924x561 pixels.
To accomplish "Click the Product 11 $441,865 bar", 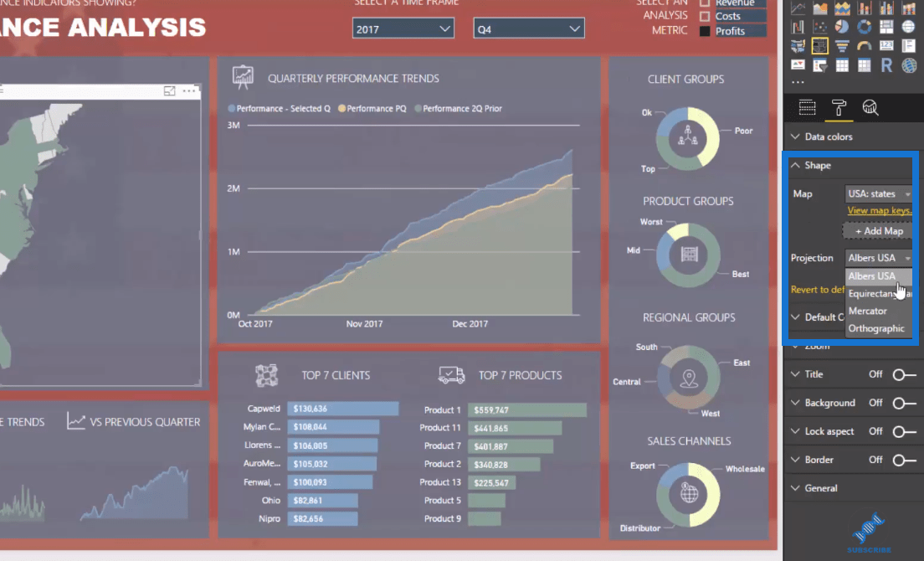I will (515, 429).
